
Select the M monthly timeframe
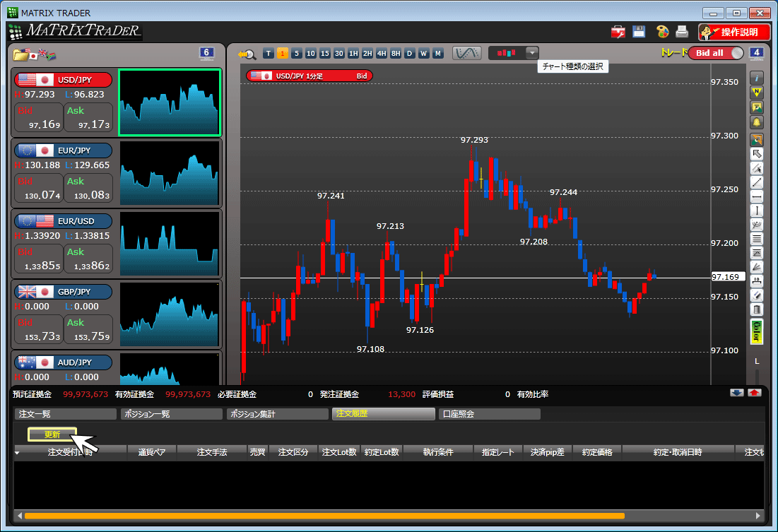pos(437,54)
